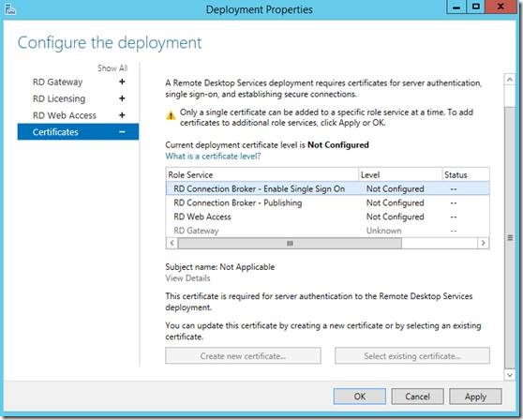This screenshot has height=420, width=523.
Task: Close the Deployment Properties window
Action: point(501,7)
